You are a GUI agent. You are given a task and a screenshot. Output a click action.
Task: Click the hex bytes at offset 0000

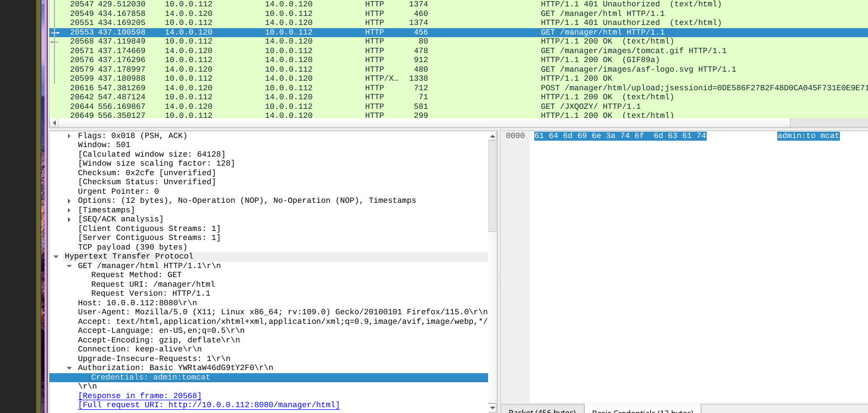[620, 136]
